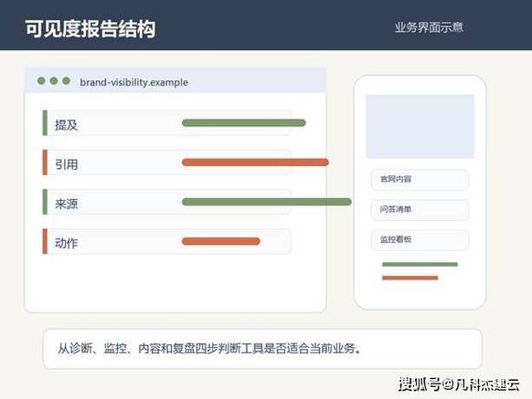The height and width of the screenshot is (399, 532).
Task: Click the 可见度报告结构 title
Action: [90, 28]
